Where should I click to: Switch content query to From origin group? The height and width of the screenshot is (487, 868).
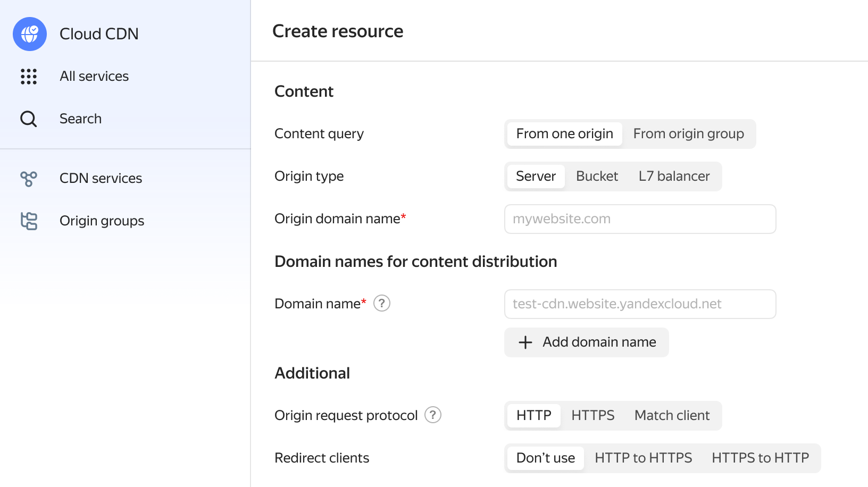tap(688, 133)
